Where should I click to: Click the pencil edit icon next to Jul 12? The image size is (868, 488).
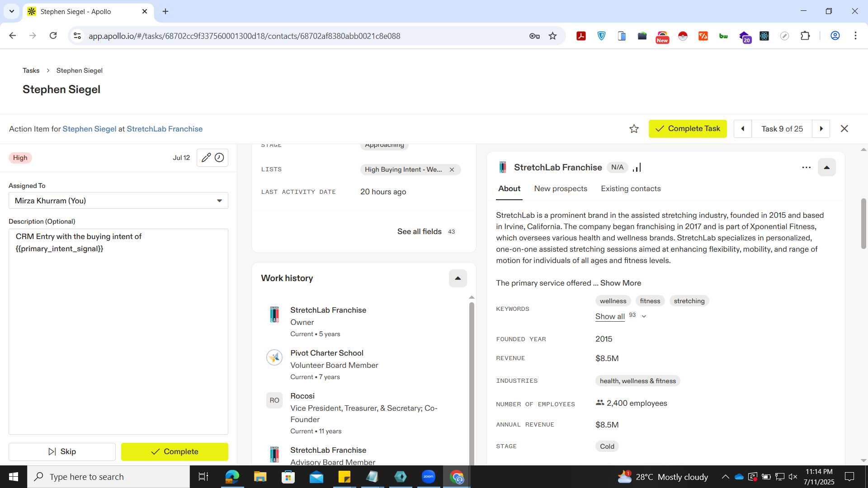click(x=206, y=158)
